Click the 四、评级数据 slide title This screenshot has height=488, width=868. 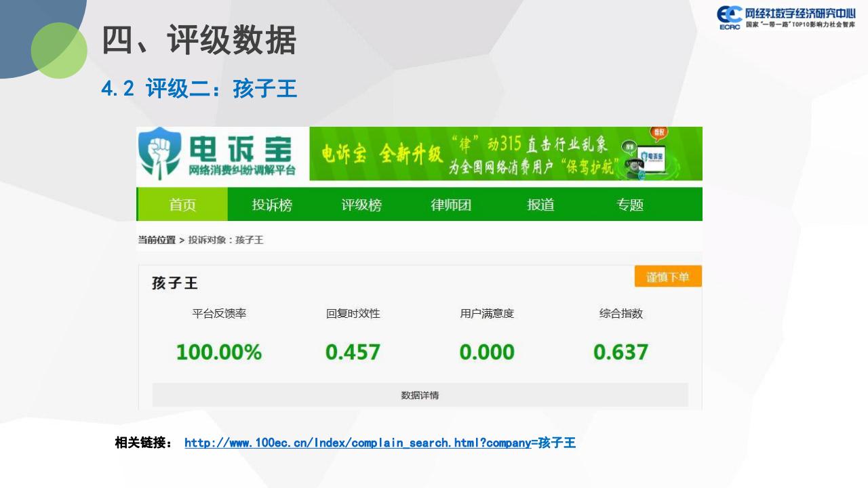click(x=199, y=40)
